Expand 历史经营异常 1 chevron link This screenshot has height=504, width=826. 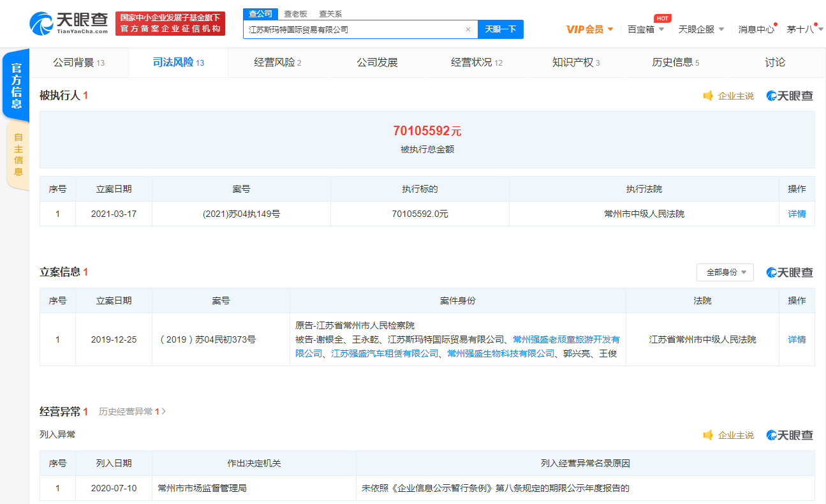(x=133, y=412)
